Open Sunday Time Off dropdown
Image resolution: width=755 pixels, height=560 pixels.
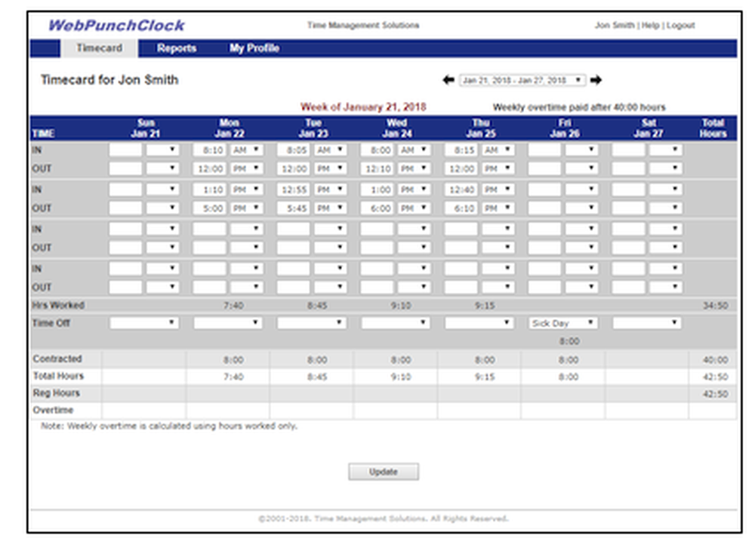(144, 323)
